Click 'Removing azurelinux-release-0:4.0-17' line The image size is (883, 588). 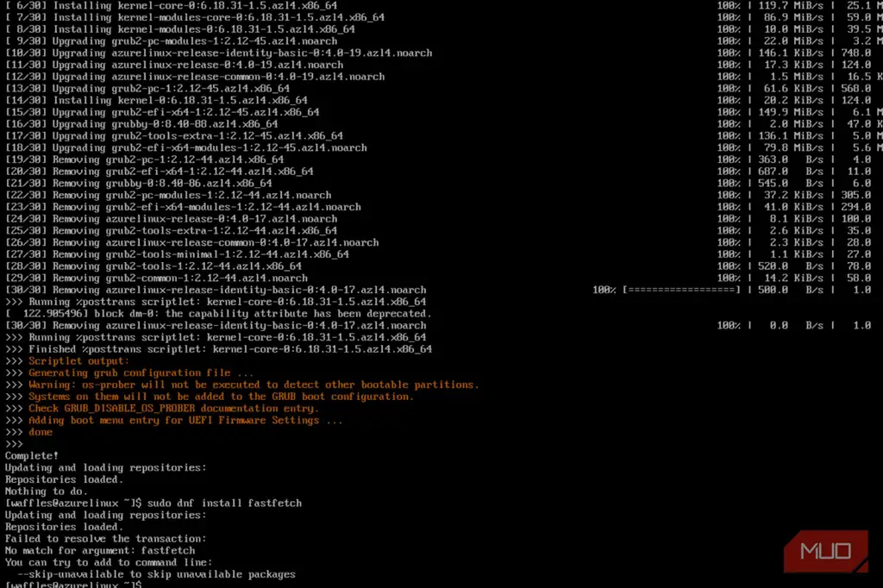pyautogui.click(x=172, y=218)
